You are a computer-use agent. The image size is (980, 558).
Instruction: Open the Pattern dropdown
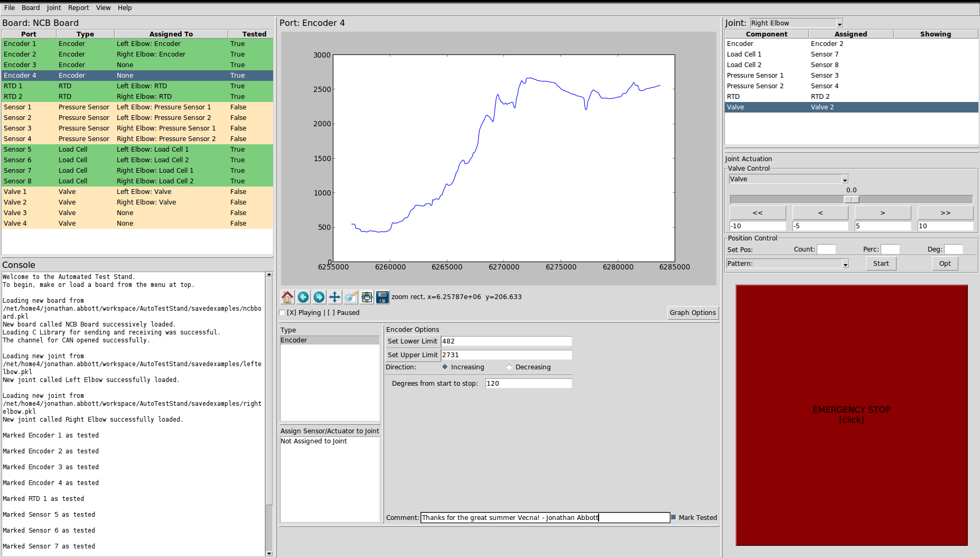pos(845,264)
